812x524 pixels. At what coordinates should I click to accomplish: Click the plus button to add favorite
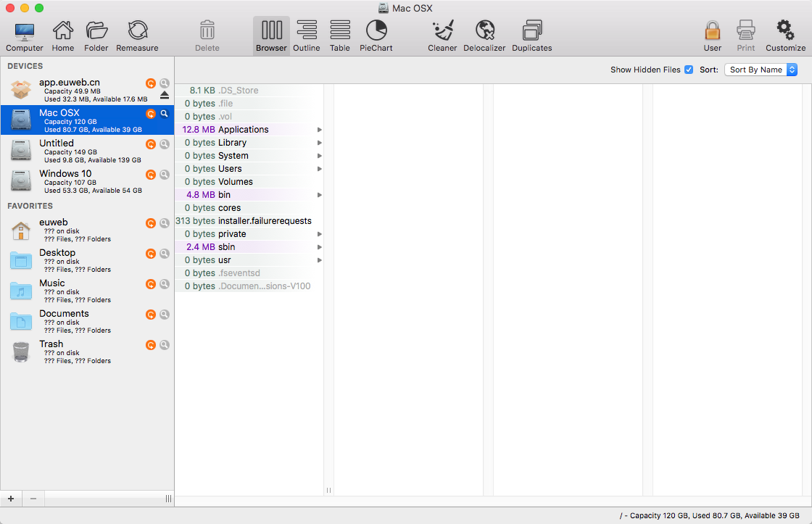click(11, 499)
